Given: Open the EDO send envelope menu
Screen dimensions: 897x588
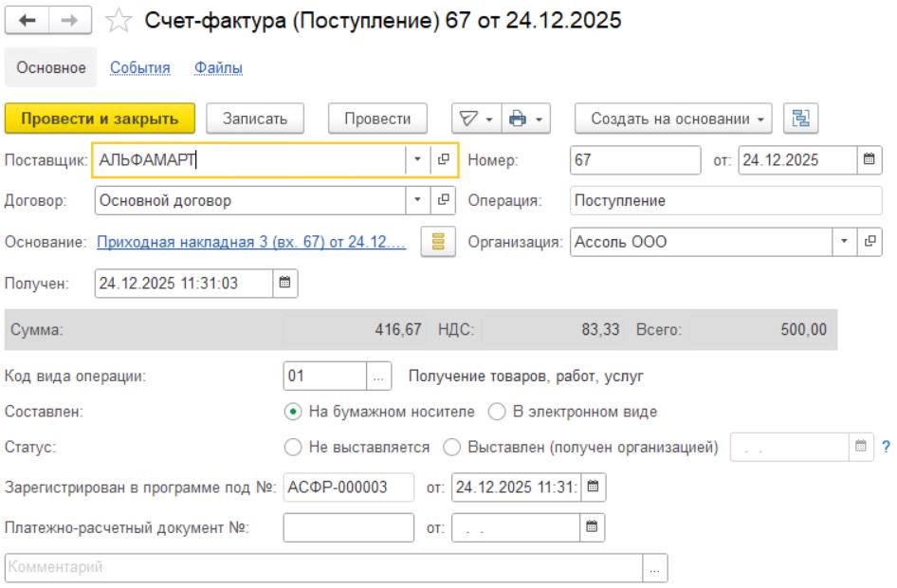Looking at the screenshot, I should tap(476, 119).
